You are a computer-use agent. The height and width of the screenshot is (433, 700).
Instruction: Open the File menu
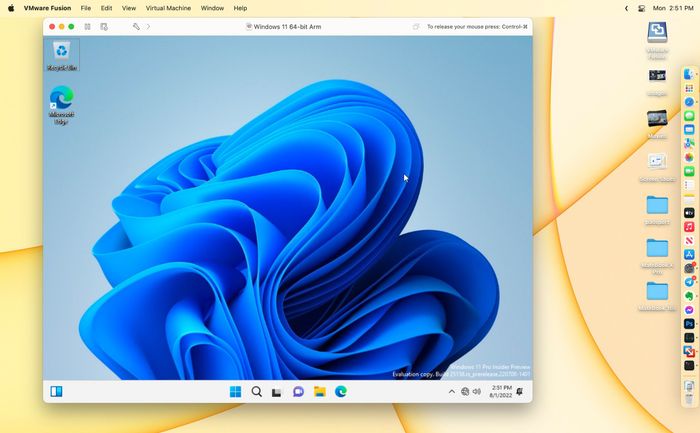(x=86, y=8)
